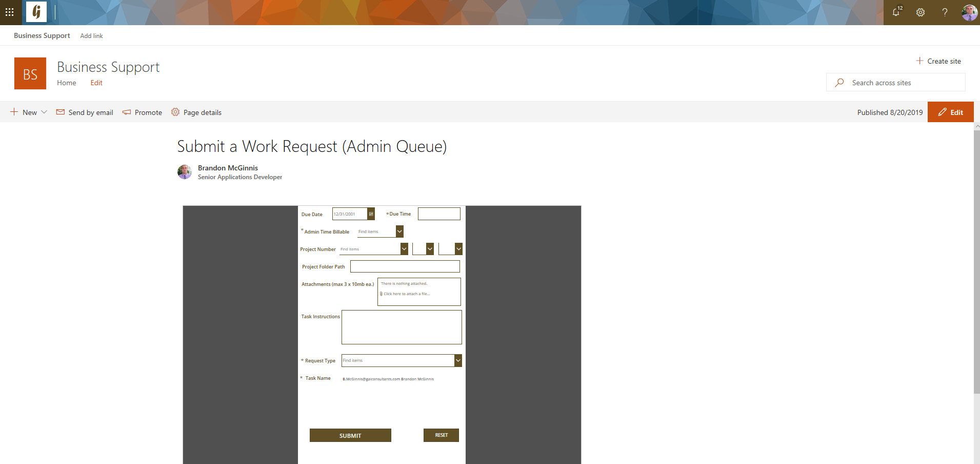Click the GAI company logo
This screenshot has height=464, width=980.
point(35,12)
